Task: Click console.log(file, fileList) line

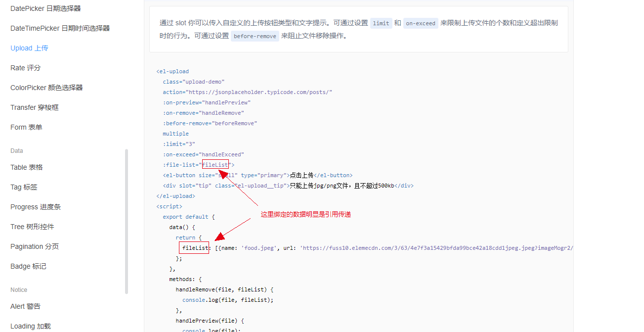Action: point(228,300)
